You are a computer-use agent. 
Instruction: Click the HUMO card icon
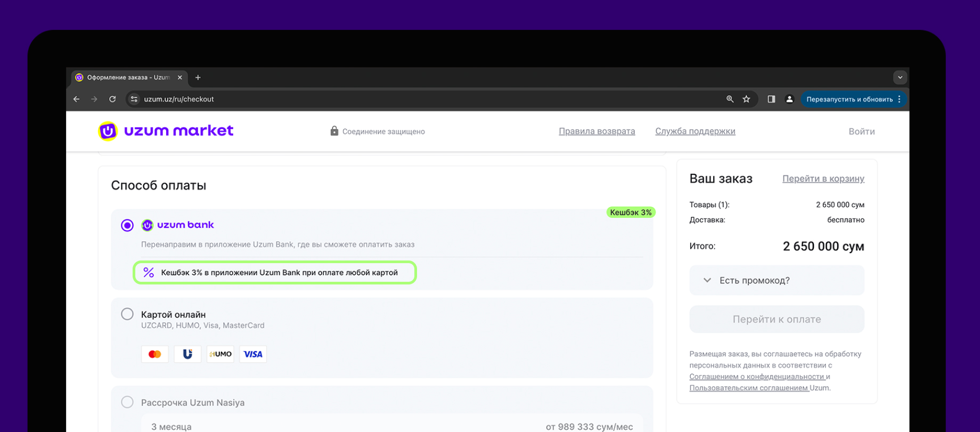coord(220,354)
